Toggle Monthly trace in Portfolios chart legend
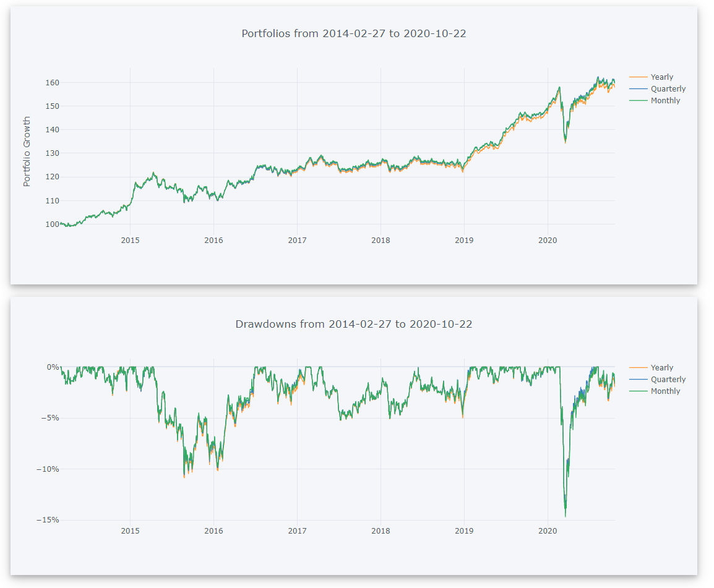The image size is (714, 588). click(x=665, y=101)
